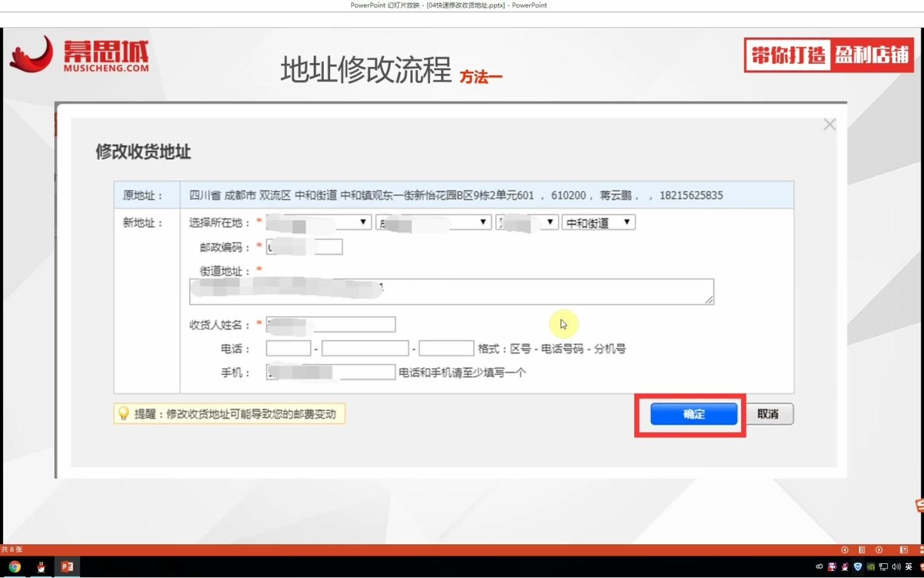The image size is (924, 578).
Task: Open network settings tray icon
Action: [x=883, y=567]
